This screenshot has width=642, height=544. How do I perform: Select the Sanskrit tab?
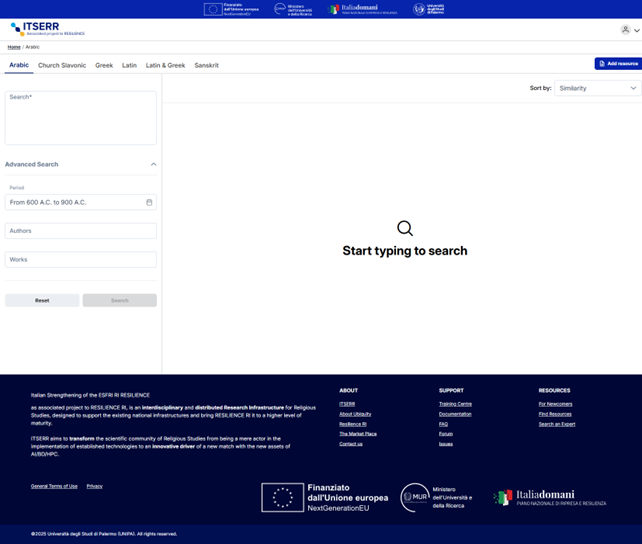pos(206,65)
